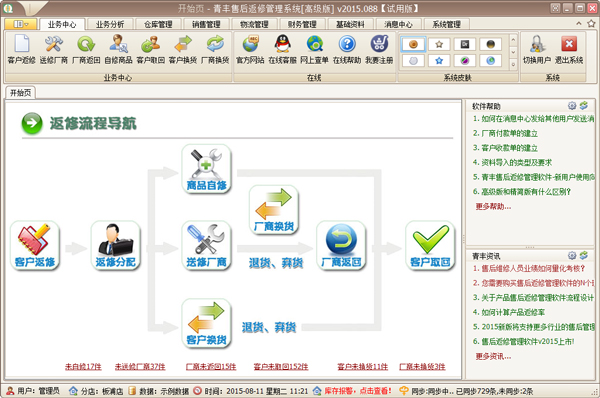Open help item 2. 厂商付款单的建立
The height and width of the screenshot is (398, 600).
pos(505,133)
